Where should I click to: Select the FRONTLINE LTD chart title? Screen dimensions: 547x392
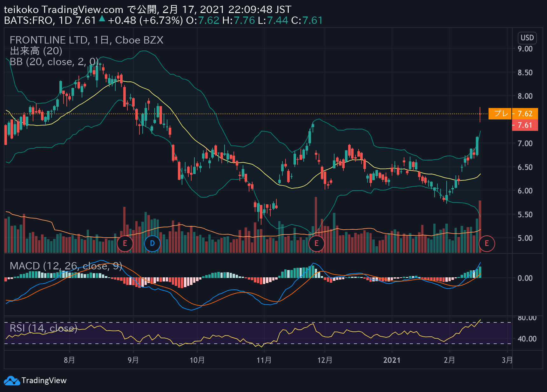[x=86, y=40]
